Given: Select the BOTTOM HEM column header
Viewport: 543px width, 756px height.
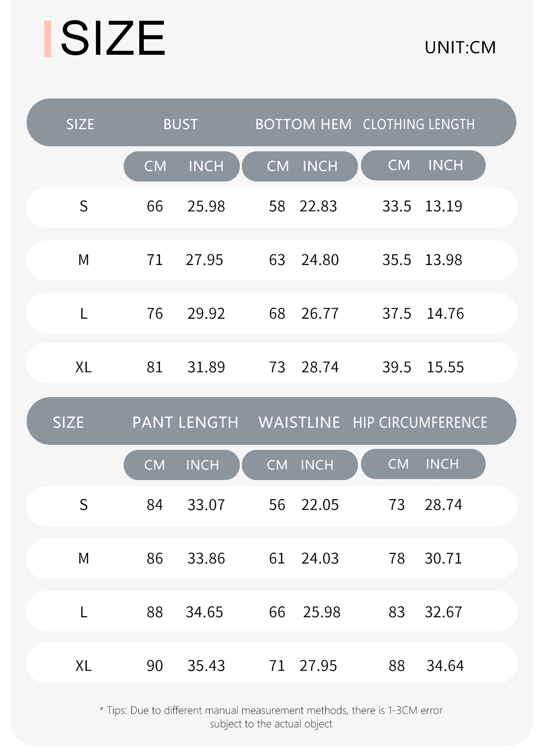Looking at the screenshot, I should [x=303, y=124].
